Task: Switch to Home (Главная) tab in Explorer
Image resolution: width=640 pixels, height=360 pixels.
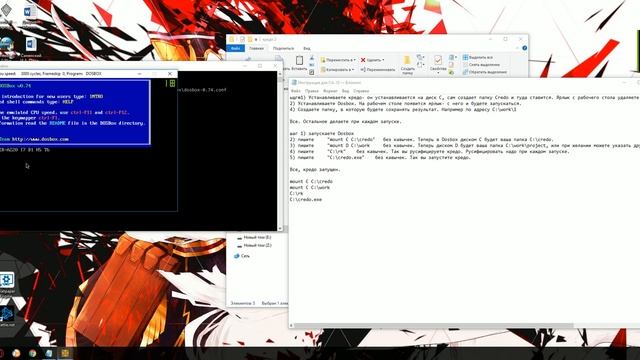Action: click(256, 48)
